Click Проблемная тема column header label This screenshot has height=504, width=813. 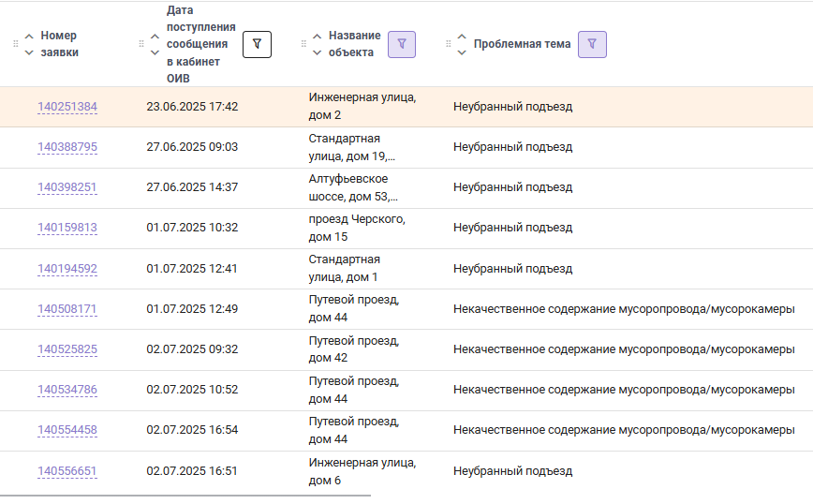[x=522, y=44]
